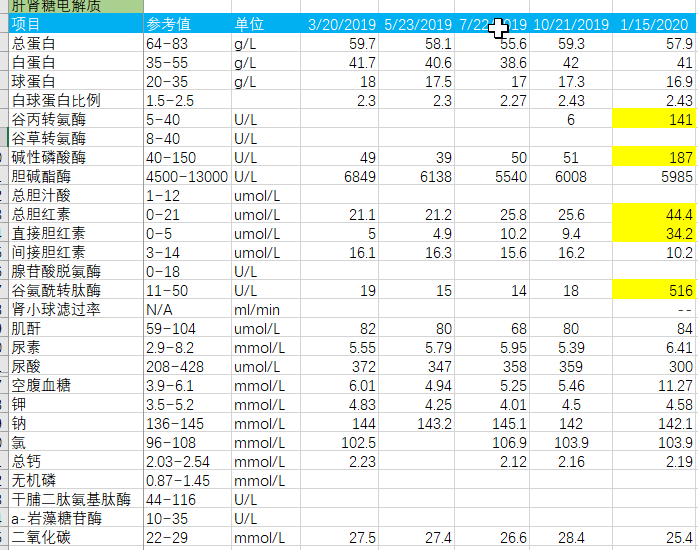
Task: Select the 干脯二肽氨基肽酶 row label
Action: pos(71,500)
